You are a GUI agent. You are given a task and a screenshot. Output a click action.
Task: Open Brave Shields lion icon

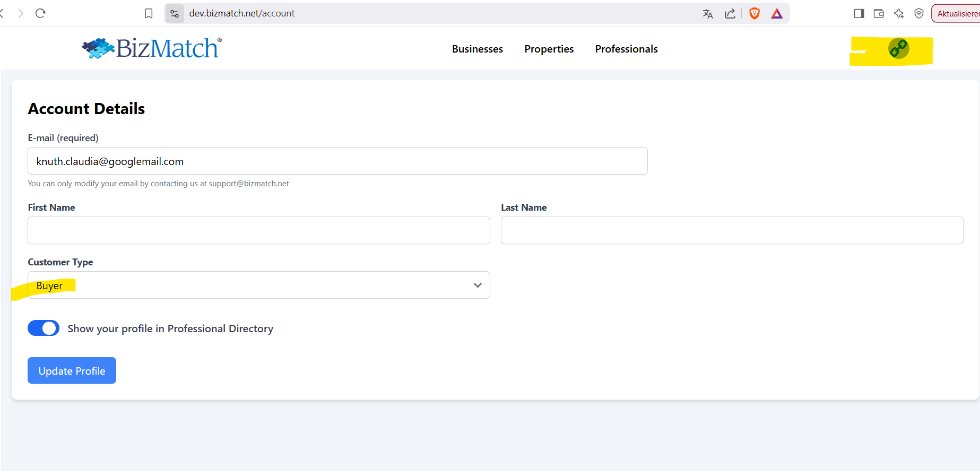(x=754, y=14)
